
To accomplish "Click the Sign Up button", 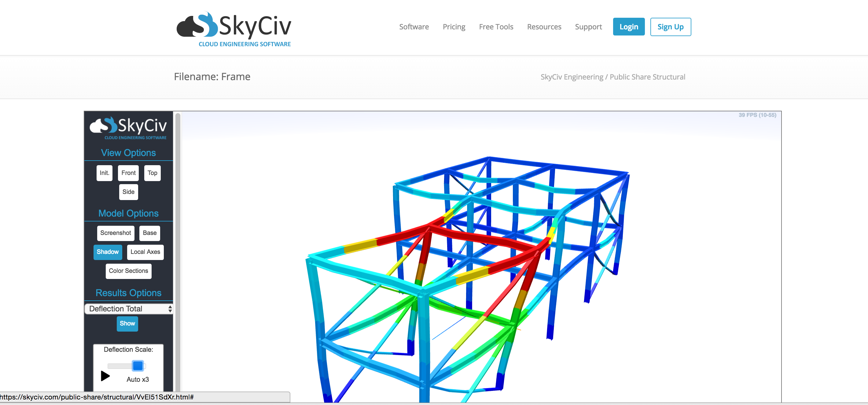I will pyautogui.click(x=670, y=27).
